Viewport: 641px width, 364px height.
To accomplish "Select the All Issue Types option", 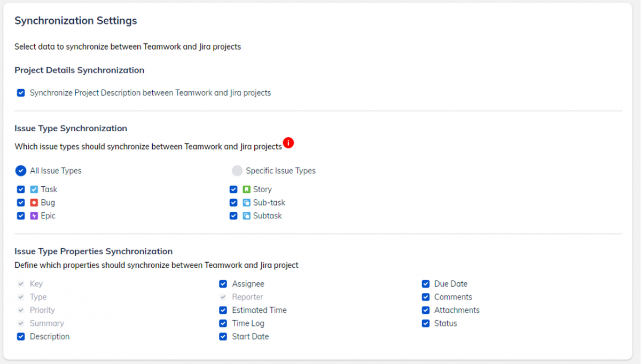I will pos(20,170).
